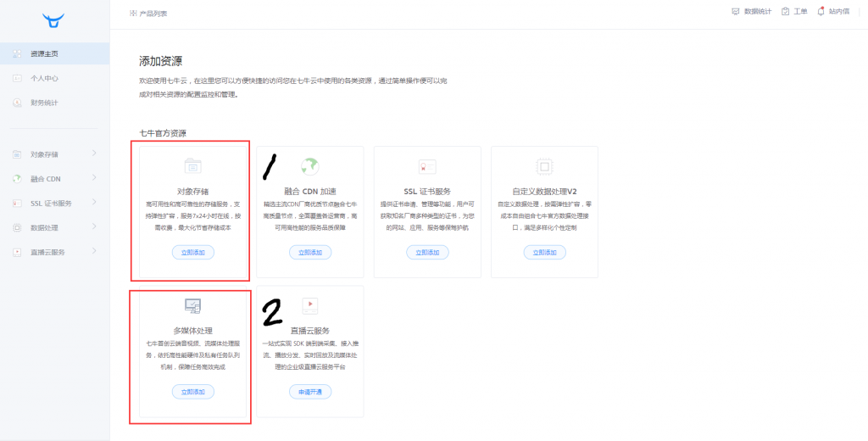
Task: Click the 对象存储 card title
Action: pos(192,192)
